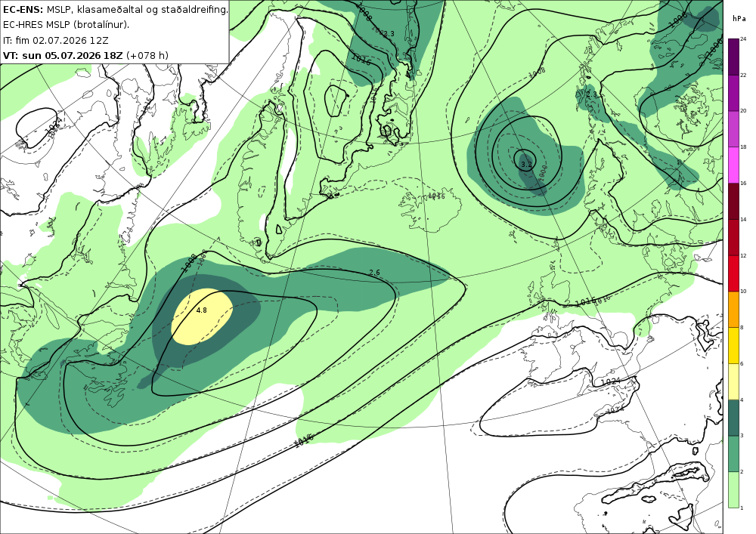Click the 'VT: sun 05.07.2026 18Z' valid time
The width and height of the screenshot is (756, 534).
pos(63,55)
